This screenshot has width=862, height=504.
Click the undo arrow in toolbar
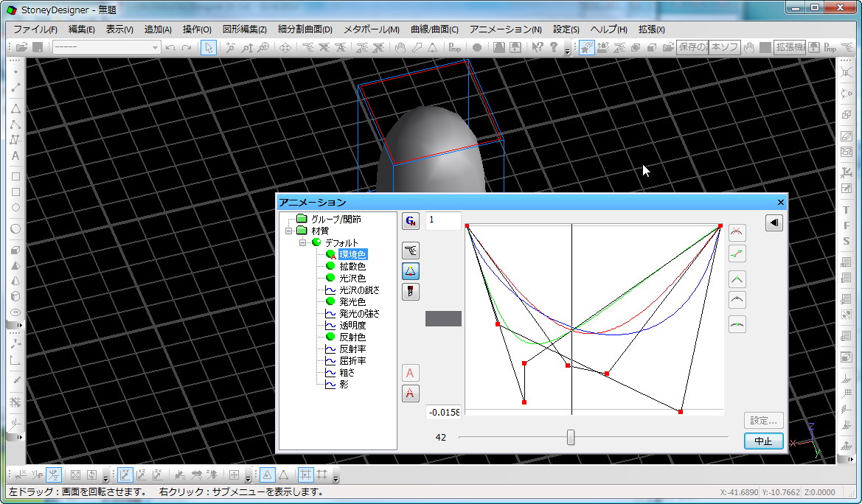[x=170, y=47]
